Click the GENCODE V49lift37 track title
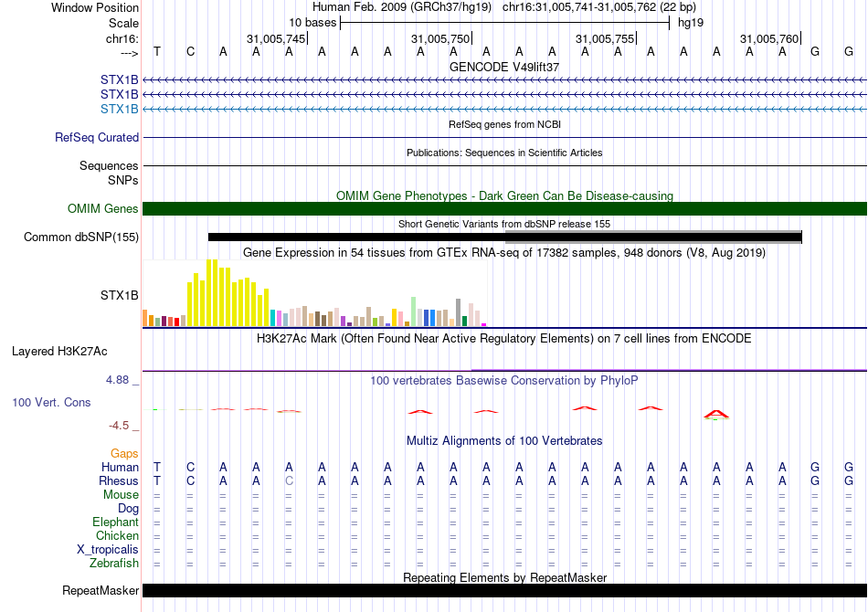Screen dimensions: 868x612 tap(504, 68)
